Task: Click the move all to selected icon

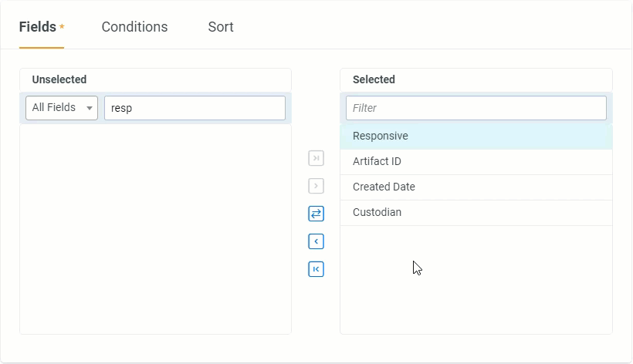Action: pyautogui.click(x=316, y=158)
